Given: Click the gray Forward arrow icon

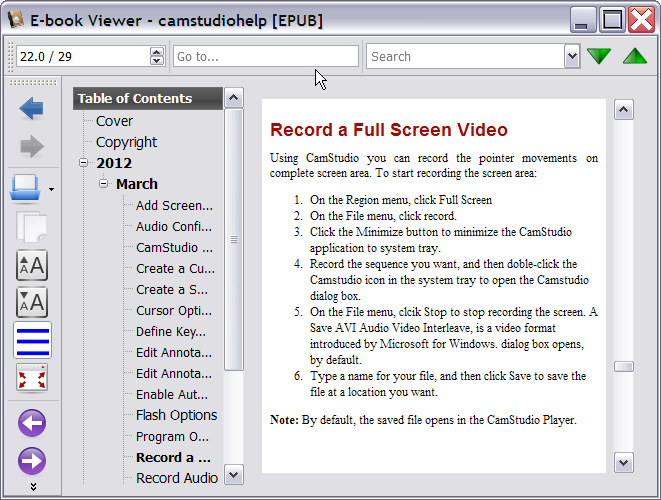Looking at the screenshot, I should (32, 146).
